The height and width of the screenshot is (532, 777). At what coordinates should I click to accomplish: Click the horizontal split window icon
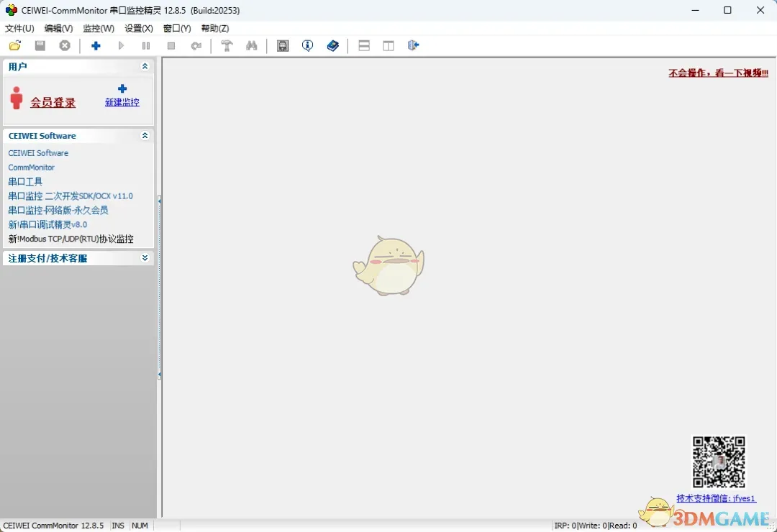point(364,46)
